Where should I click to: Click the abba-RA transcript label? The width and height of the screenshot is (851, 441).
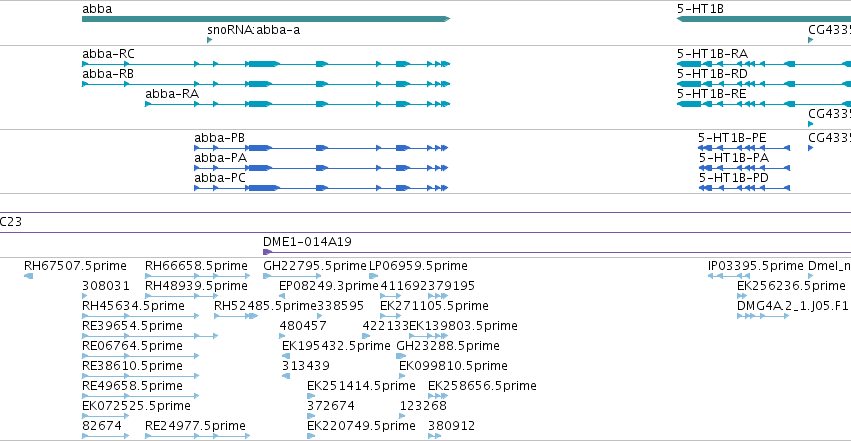(x=172, y=94)
